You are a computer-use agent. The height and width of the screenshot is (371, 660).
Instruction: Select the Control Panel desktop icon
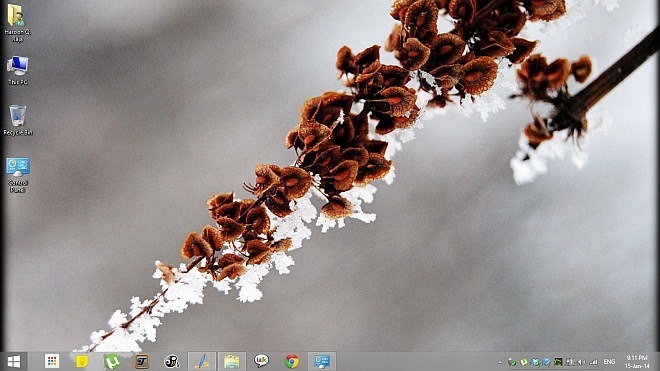point(18,175)
